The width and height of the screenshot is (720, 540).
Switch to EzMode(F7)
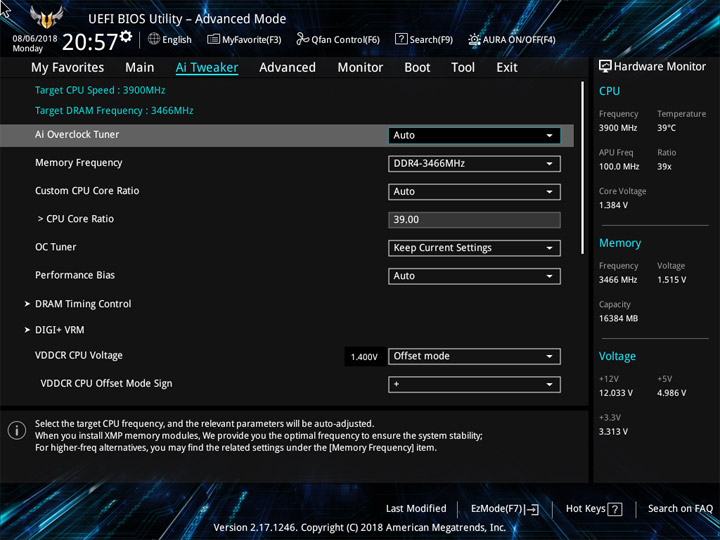(x=504, y=509)
